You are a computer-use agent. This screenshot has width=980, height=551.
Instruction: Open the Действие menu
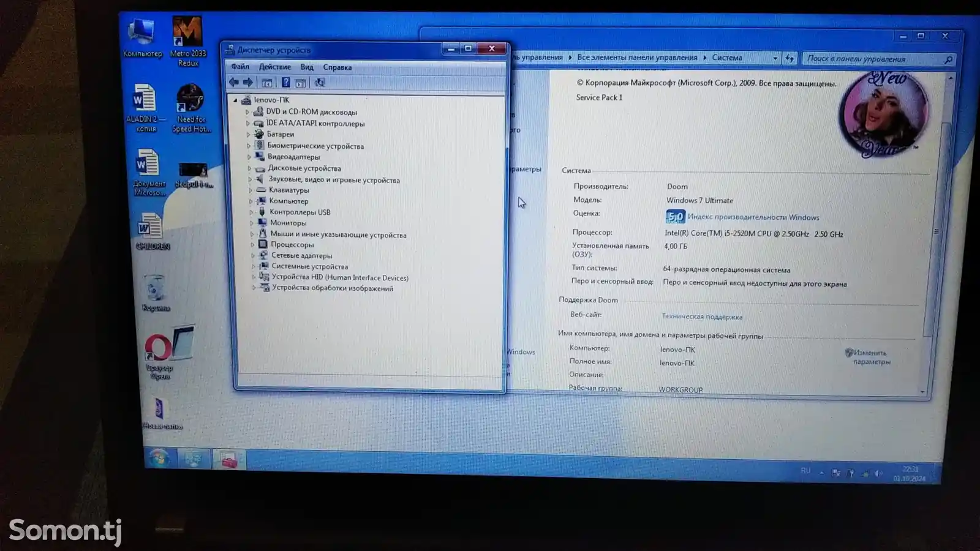pos(274,67)
